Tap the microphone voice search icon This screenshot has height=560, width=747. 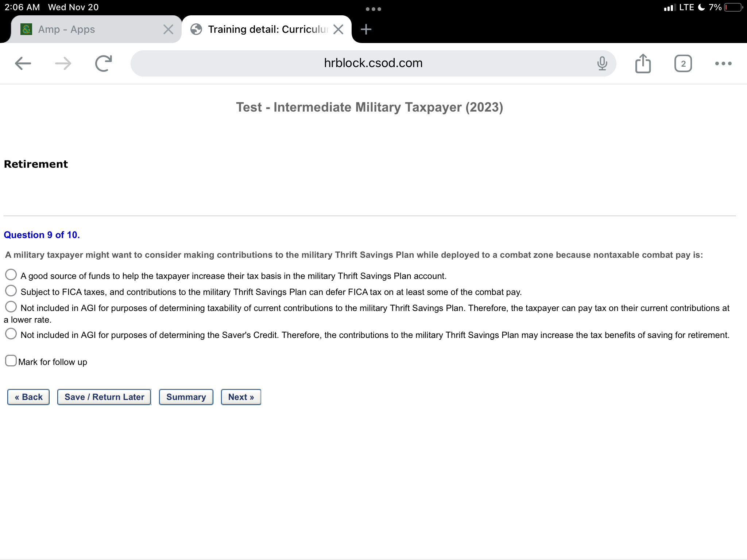coord(602,63)
